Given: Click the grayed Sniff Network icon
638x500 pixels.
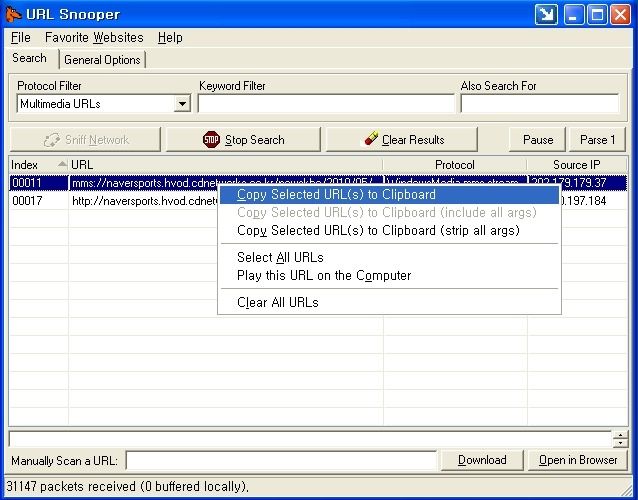Looking at the screenshot, I should coord(52,140).
